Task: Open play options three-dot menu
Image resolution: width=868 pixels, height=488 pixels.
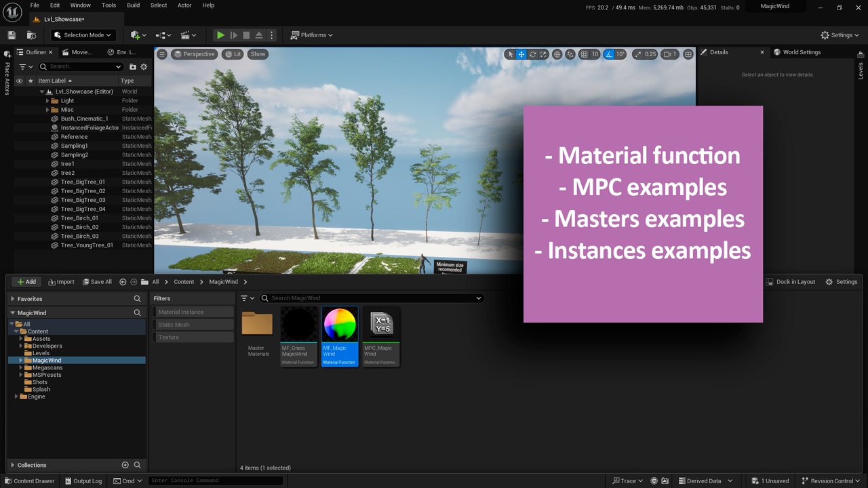Action: point(272,35)
